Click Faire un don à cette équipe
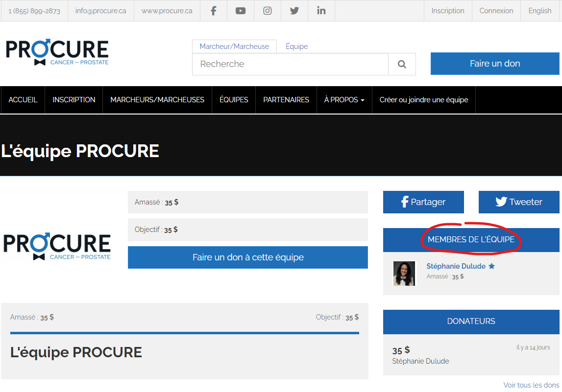The height and width of the screenshot is (392, 562). (x=248, y=257)
